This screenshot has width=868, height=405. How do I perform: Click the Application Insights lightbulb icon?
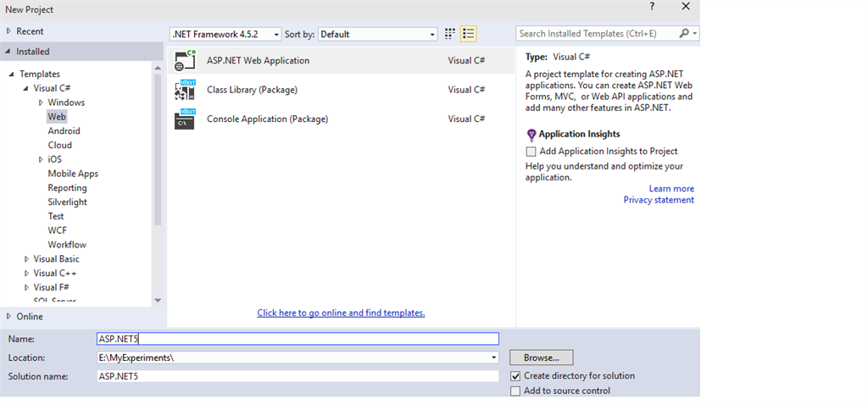(531, 135)
